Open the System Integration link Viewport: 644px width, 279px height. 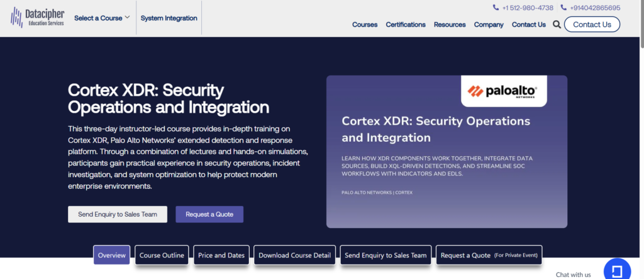coord(169,18)
